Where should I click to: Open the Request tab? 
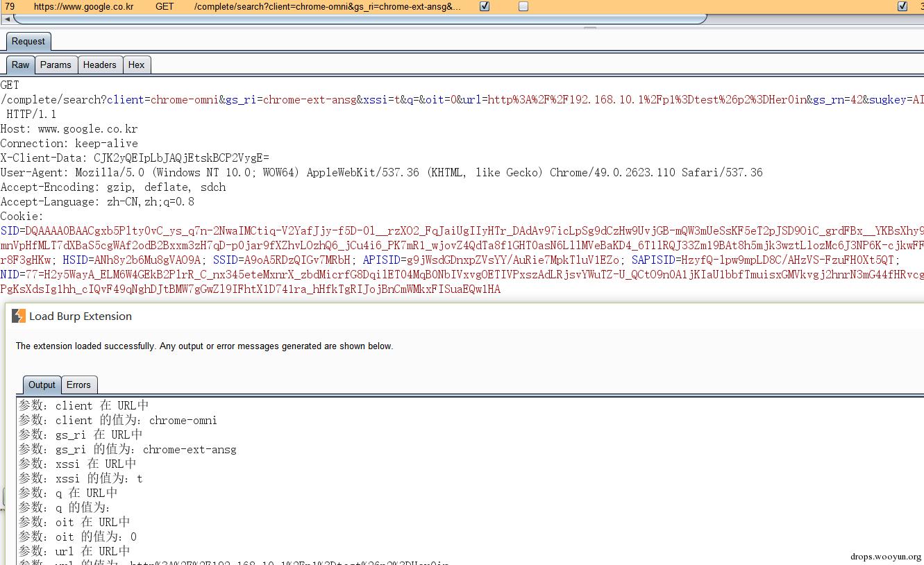[x=28, y=42]
